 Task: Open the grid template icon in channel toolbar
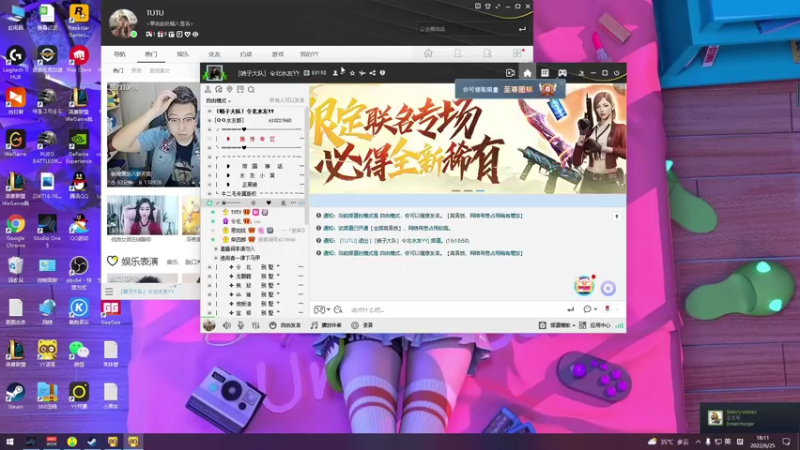pyautogui.click(x=544, y=73)
